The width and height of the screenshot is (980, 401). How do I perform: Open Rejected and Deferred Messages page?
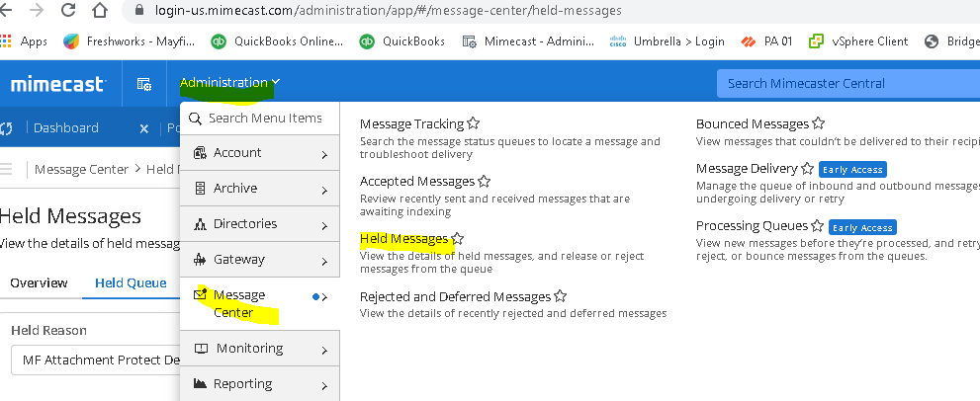click(x=455, y=296)
